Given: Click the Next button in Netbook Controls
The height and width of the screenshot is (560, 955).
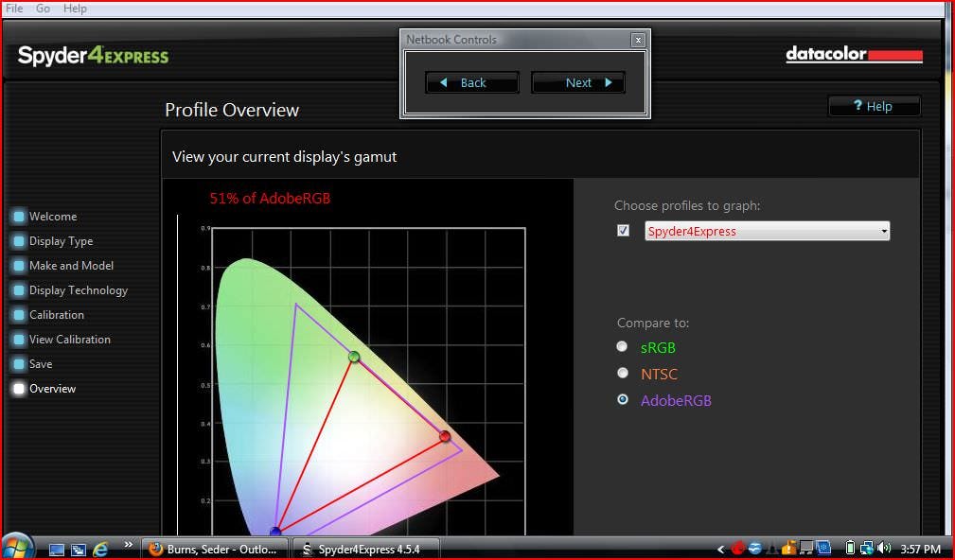Looking at the screenshot, I should [578, 83].
